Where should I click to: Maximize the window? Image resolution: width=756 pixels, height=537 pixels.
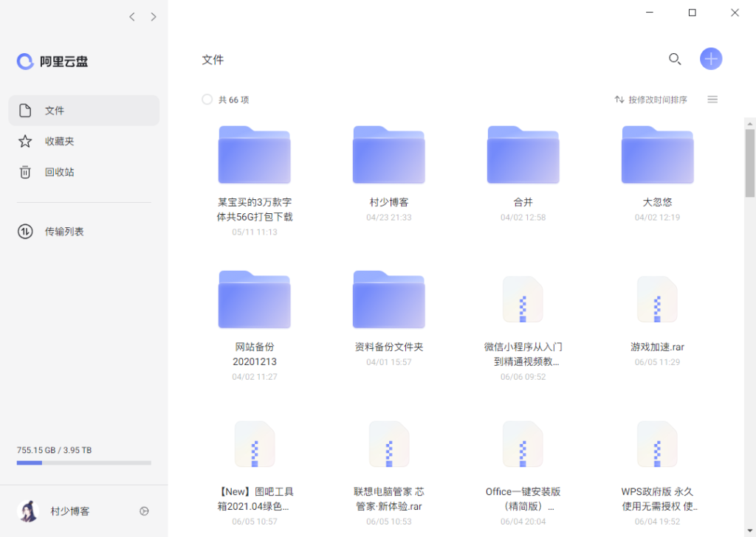pyautogui.click(x=692, y=13)
